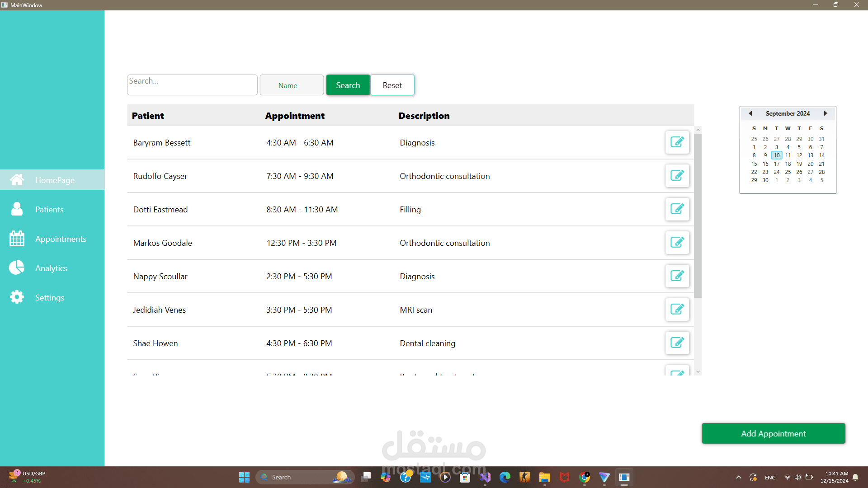Click the Reset button

point(392,85)
